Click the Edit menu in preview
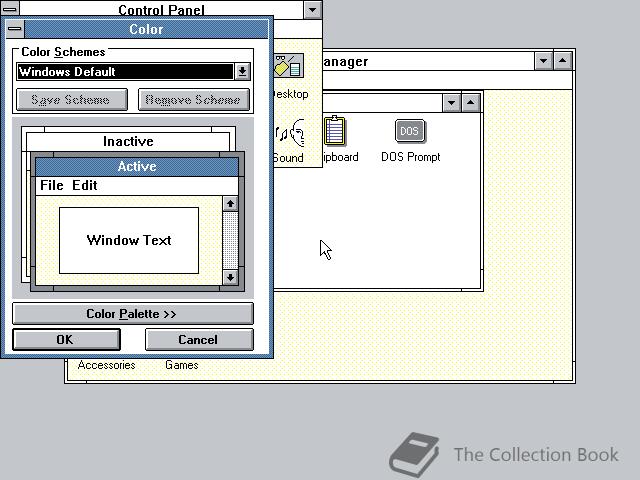This screenshot has width=640, height=480. (x=84, y=185)
